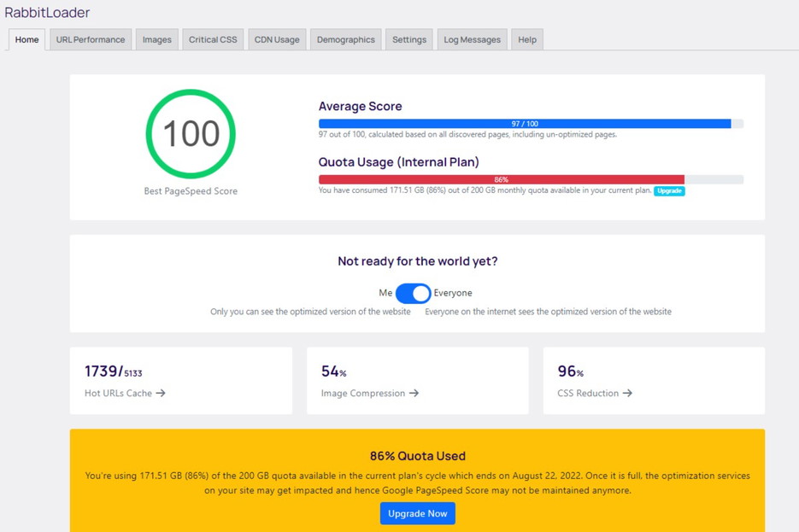Click the small Upgrade badge beside quota text

669,191
